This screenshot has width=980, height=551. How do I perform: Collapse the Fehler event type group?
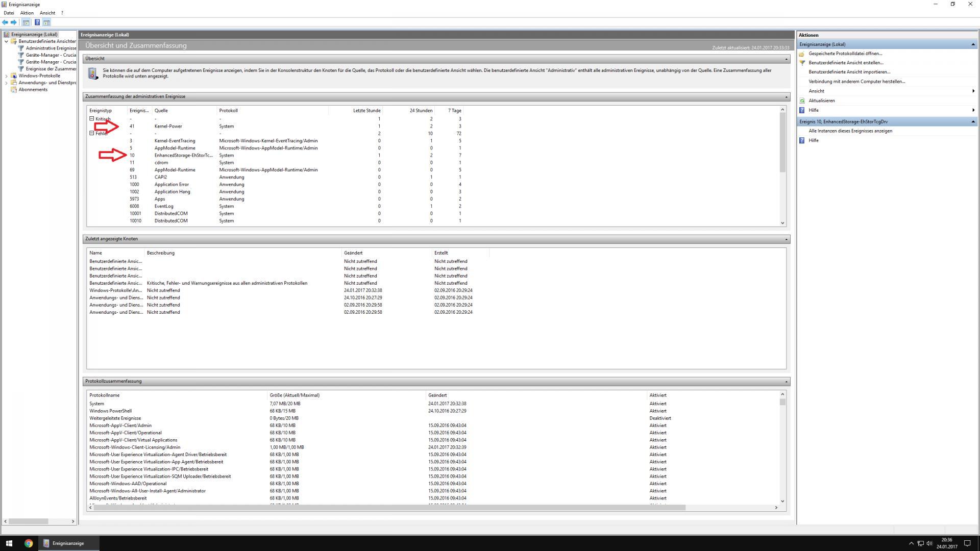pyautogui.click(x=92, y=133)
